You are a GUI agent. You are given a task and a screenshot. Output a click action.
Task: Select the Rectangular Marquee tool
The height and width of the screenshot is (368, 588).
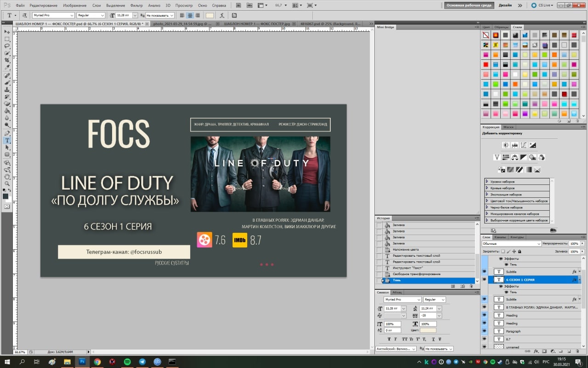pos(7,39)
